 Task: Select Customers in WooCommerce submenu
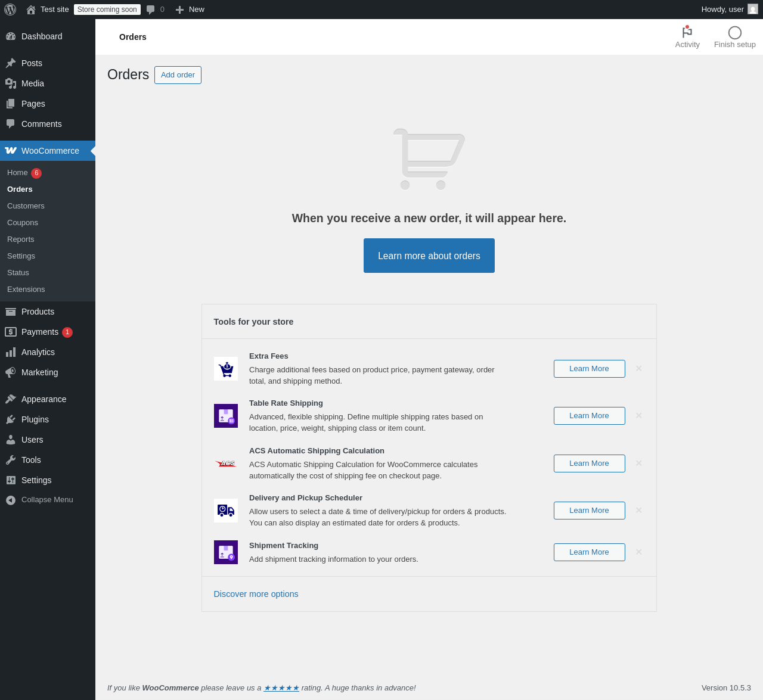click(x=26, y=206)
